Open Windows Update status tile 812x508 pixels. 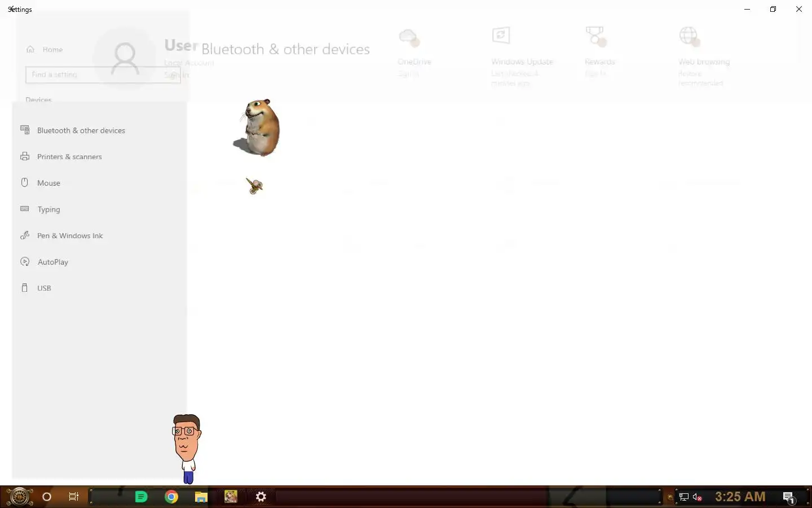tap(522, 56)
